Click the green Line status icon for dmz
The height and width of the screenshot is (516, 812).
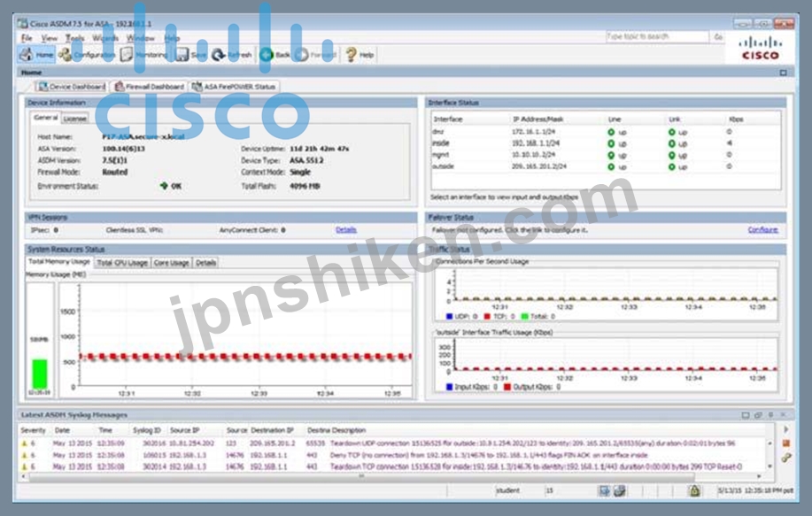click(611, 132)
